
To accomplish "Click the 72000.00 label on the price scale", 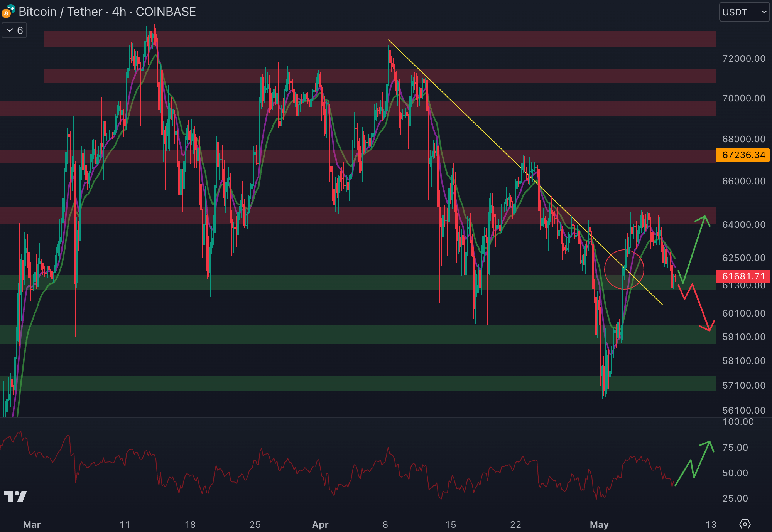I will [743, 59].
